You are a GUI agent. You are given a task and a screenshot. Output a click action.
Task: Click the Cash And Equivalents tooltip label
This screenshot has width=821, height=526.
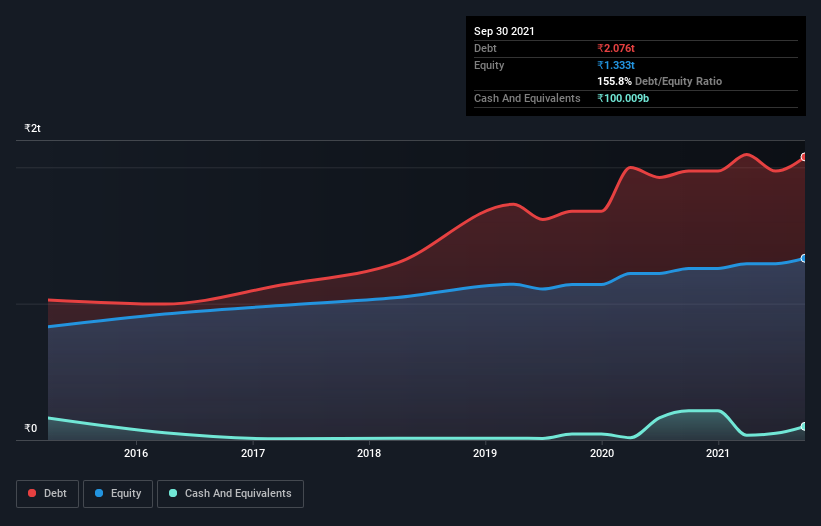(x=527, y=98)
